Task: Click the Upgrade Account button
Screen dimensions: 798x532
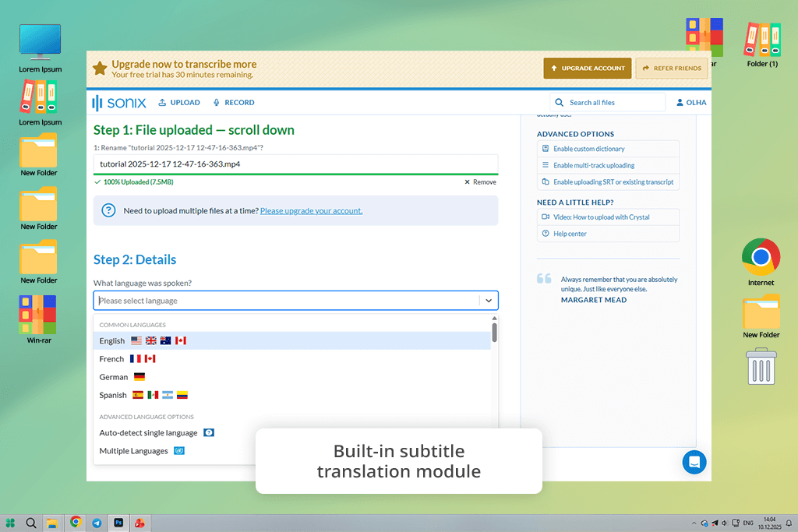Action: pyautogui.click(x=588, y=68)
